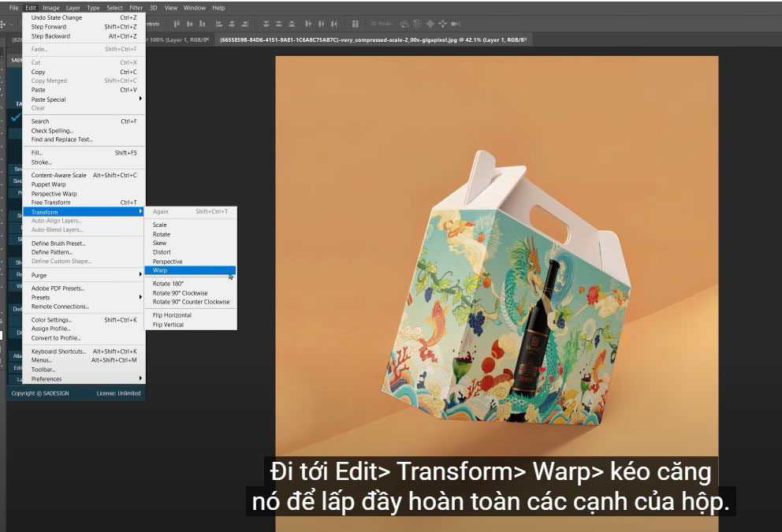Click the distribute left edges icon
The width and height of the screenshot is (782, 532).
308,24
